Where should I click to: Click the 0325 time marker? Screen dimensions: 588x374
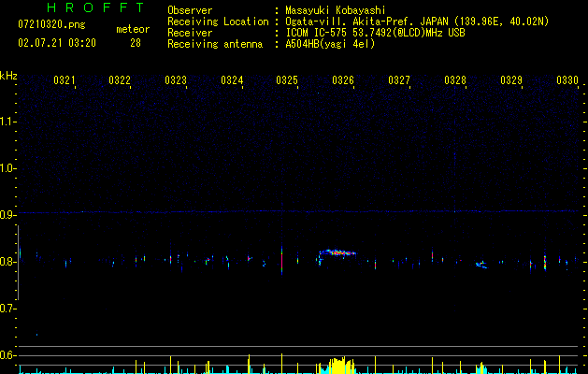pyautogui.click(x=287, y=80)
